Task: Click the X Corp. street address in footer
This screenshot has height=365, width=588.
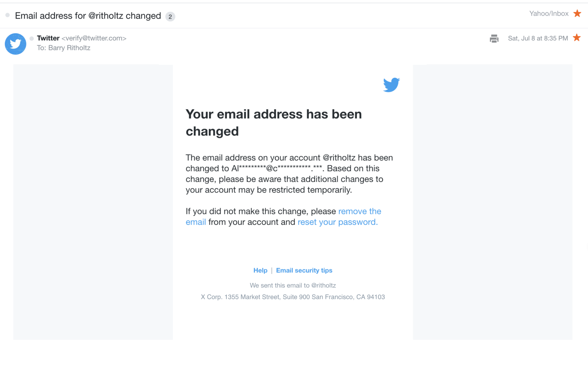Action: [x=293, y=297]
